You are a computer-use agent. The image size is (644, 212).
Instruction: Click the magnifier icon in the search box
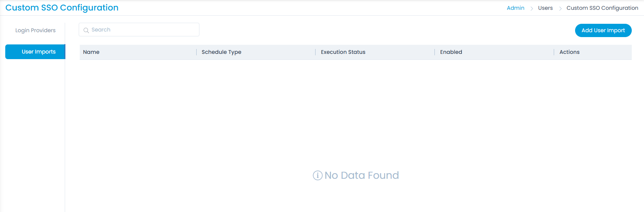pos(86,30)
